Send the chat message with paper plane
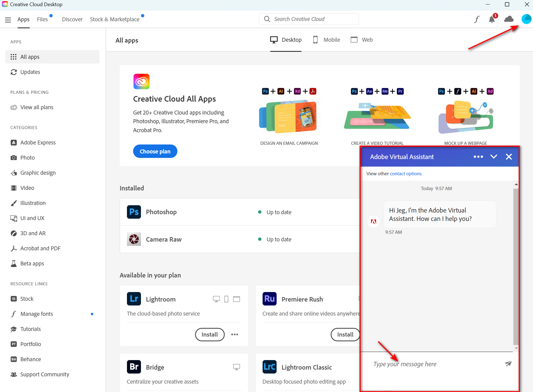The width and height of the screenshot is (533, 392). point(508,364)
